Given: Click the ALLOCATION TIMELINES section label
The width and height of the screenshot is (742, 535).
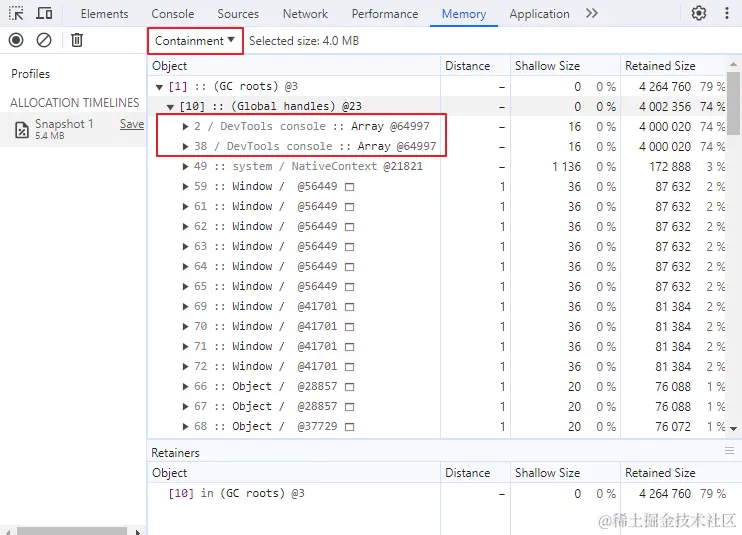Looking at the screenshot, I should point(75,103).
